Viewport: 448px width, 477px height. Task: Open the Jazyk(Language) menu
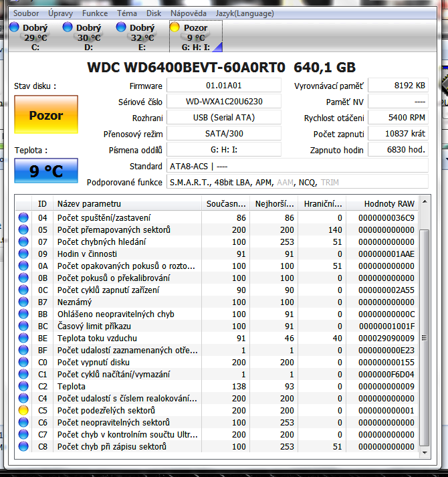pos(245,13)
